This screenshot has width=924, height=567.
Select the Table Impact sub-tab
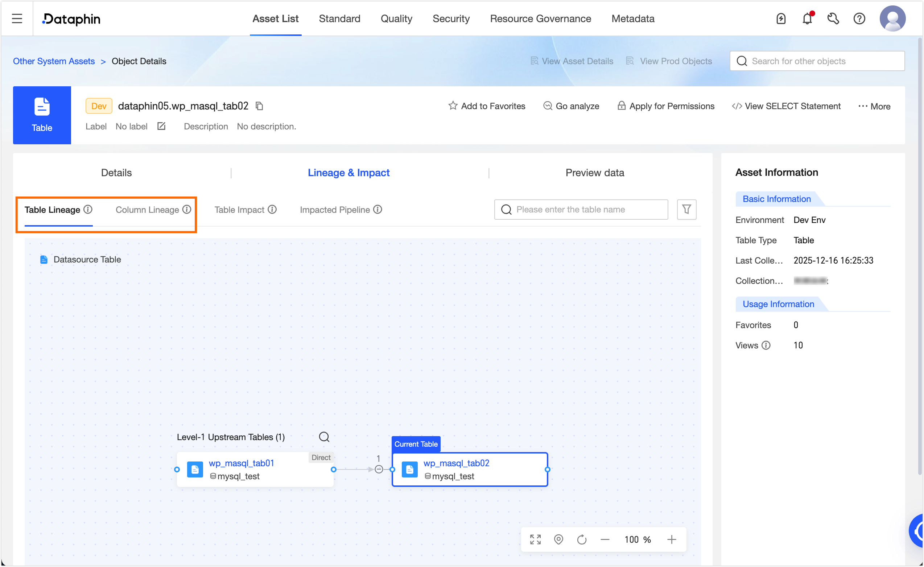239,210
